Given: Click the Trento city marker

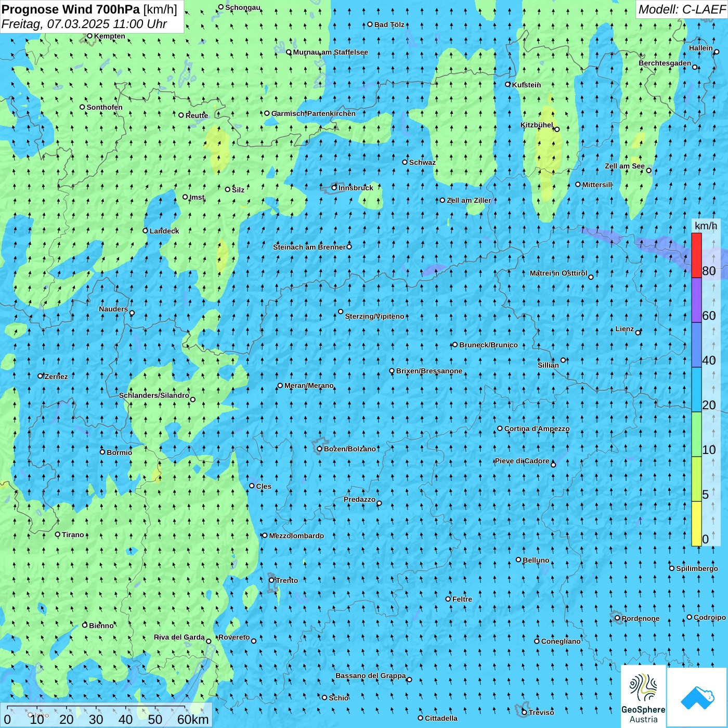Looking at the screenshot, I should [x=271, y=580].
